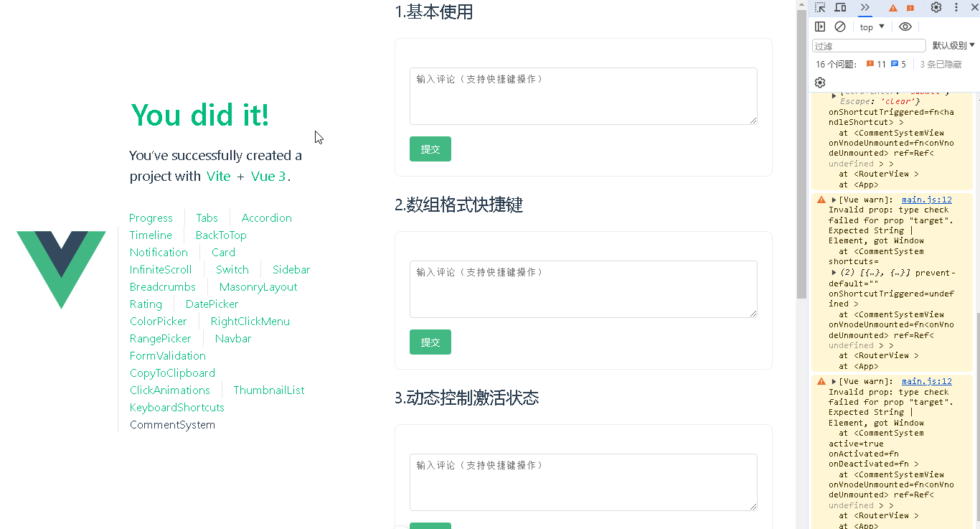Click 提交 button in 1.基本使用 section
This screenshot has width=980, height=529.
430,149
